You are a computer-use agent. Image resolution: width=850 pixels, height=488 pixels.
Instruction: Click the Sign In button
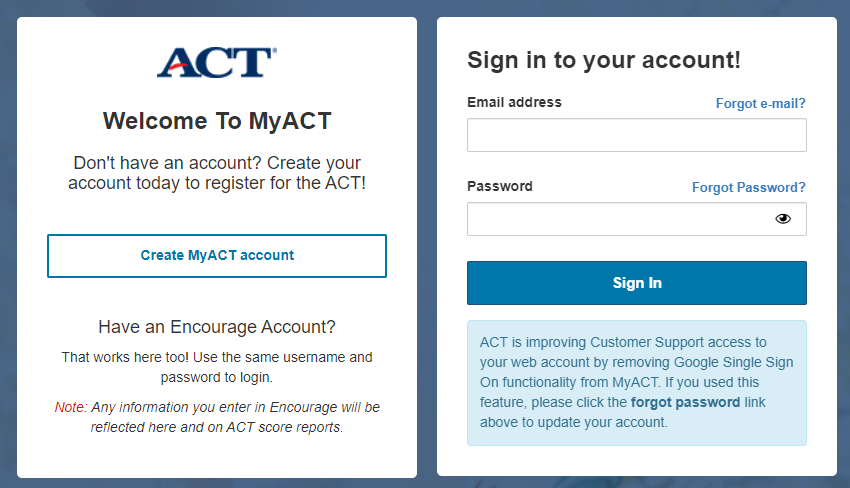tap(637, 283)
